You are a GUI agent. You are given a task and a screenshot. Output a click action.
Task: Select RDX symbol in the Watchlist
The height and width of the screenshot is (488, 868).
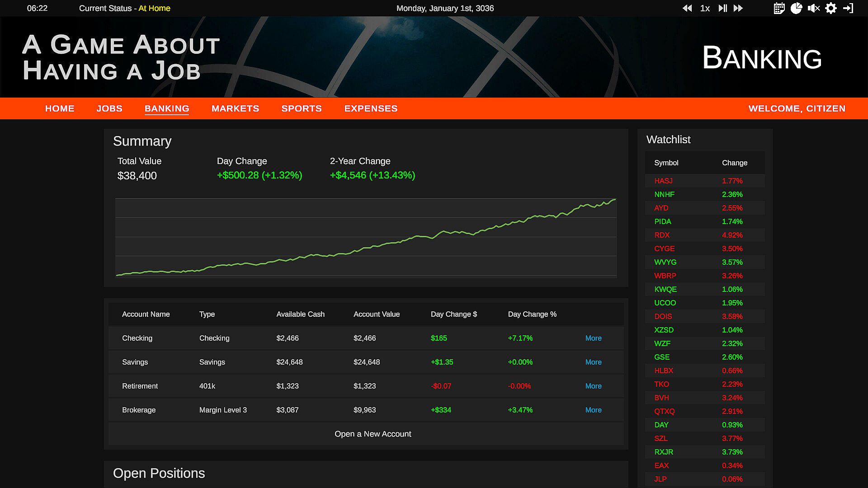[x=662, y=235]
